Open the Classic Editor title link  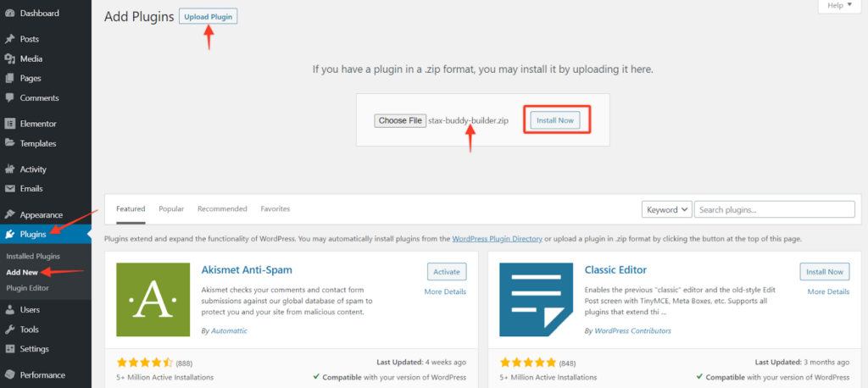click(x=615, y=270)
